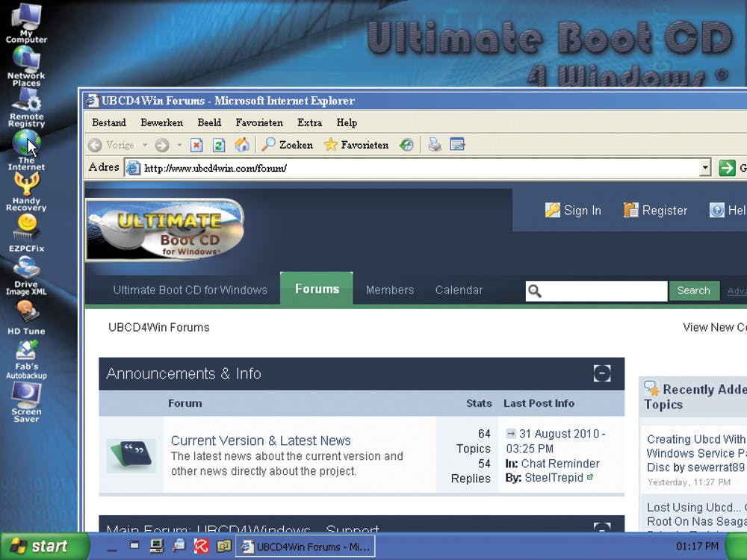Click in the forum search input field
The height and width of the screenshot is (560, 747).
pos(604,291)
